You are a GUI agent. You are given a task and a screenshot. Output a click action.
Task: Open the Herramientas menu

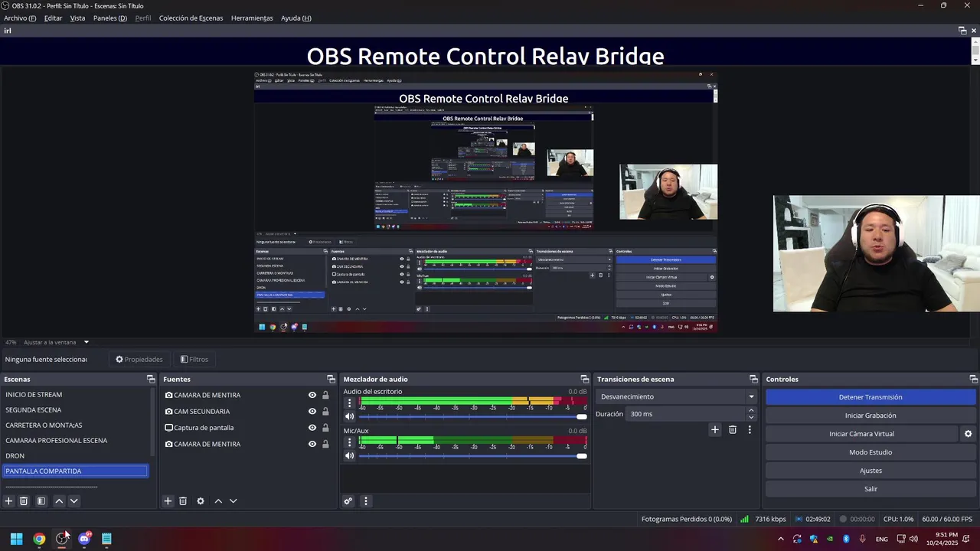point(252,18)
